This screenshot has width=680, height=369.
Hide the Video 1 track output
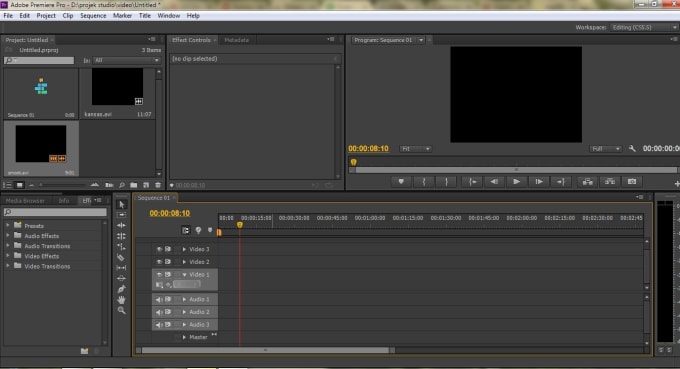coord(159,274)
